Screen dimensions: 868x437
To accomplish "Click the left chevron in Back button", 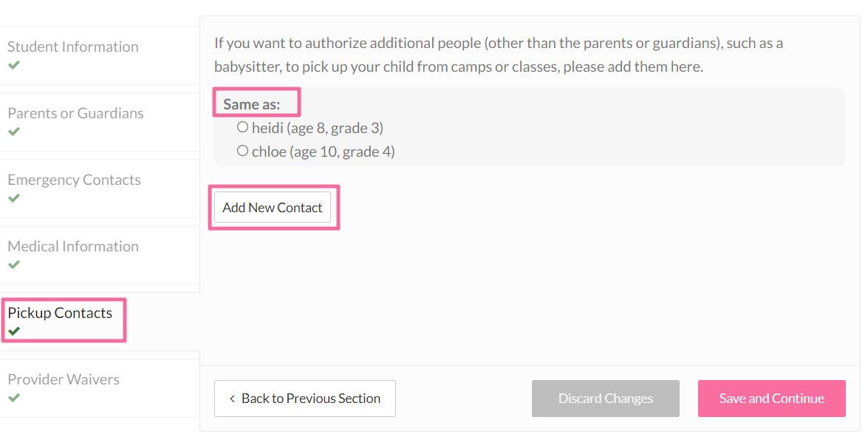I will [x=233, y=399].
